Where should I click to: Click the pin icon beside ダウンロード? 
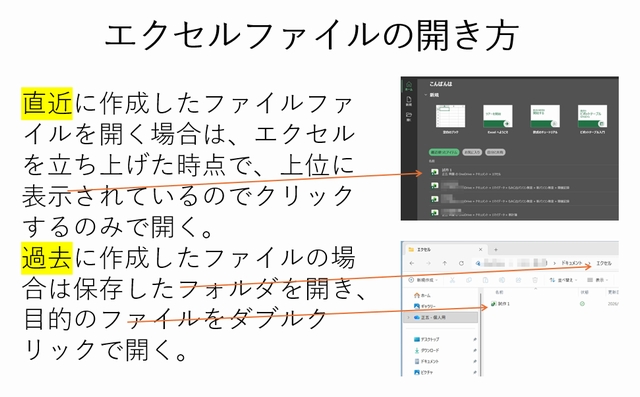click(475, 350)
